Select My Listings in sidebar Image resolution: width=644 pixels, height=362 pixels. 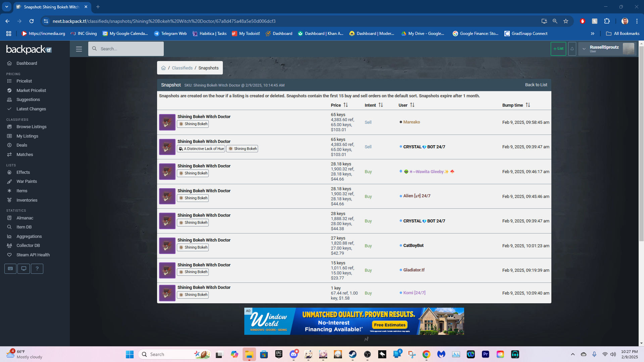click(x=27, y=136)
